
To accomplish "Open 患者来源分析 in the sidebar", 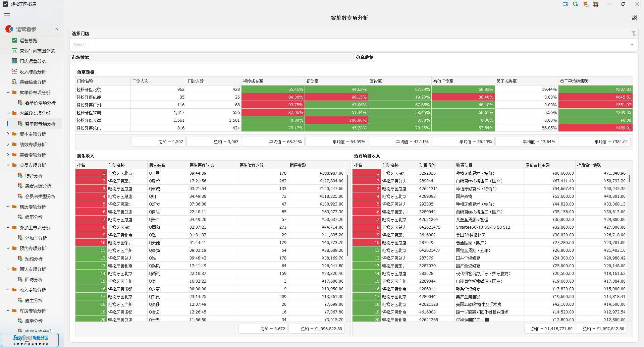I will click(38, 186).
